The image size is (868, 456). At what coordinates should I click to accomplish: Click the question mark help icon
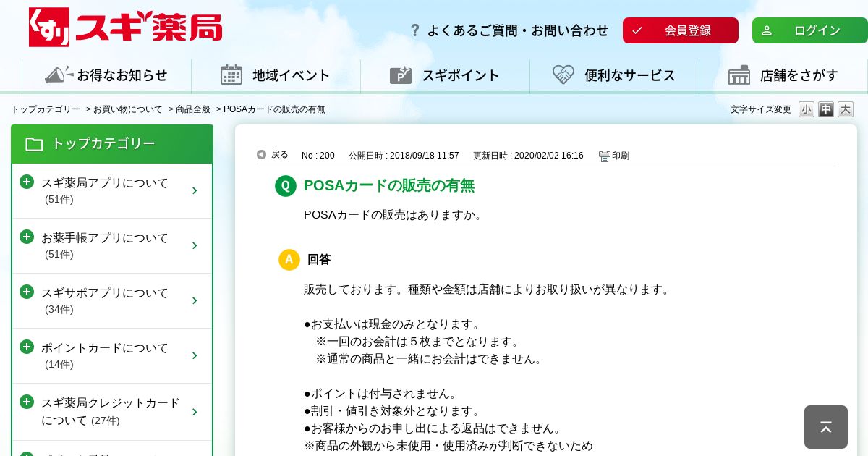415,30
